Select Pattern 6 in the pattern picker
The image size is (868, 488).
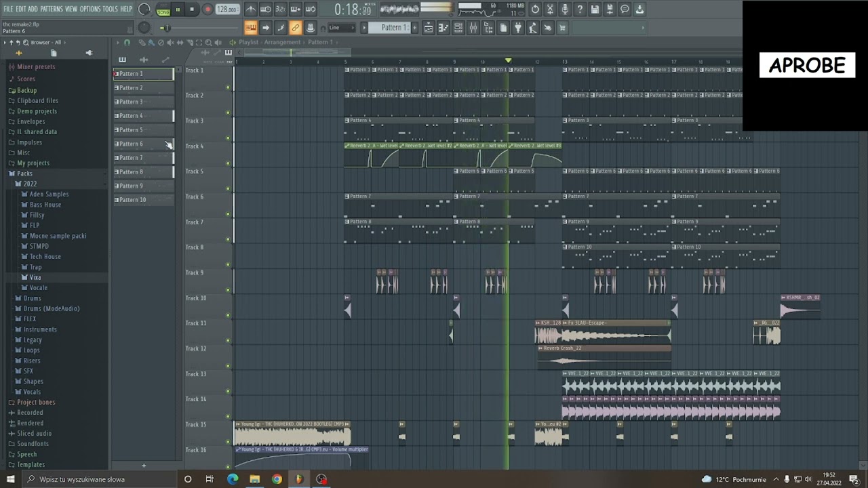(x=143, y=144)
